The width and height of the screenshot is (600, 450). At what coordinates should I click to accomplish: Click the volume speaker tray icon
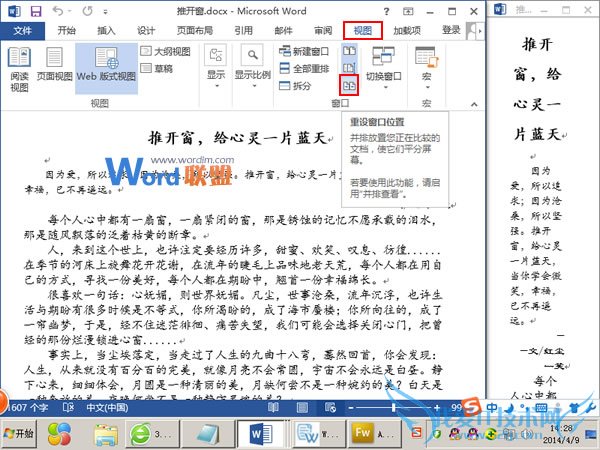click(x=528, y=434)
